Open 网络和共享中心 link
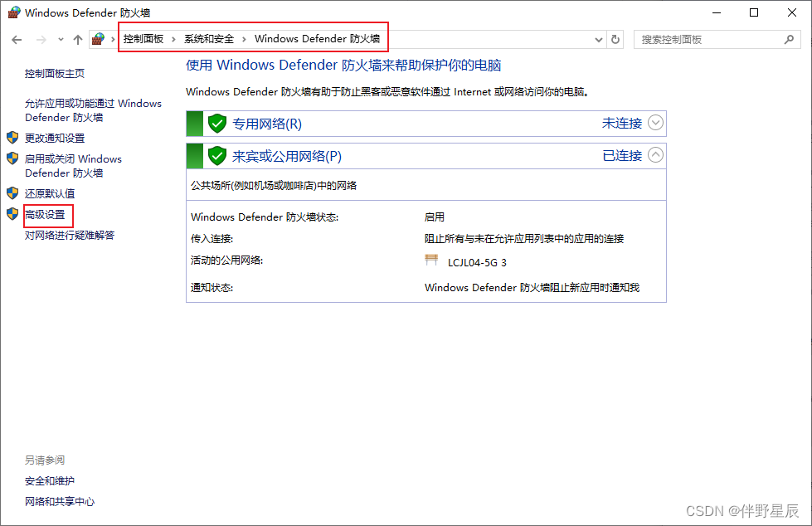Screen dimensions: 812x526 point(60,502)
